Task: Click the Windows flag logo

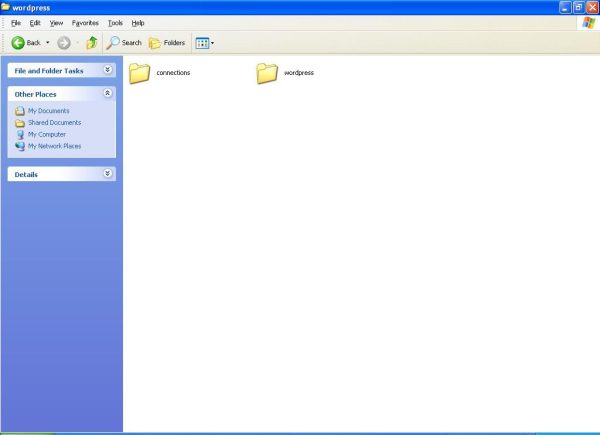Action: [589, 23]
